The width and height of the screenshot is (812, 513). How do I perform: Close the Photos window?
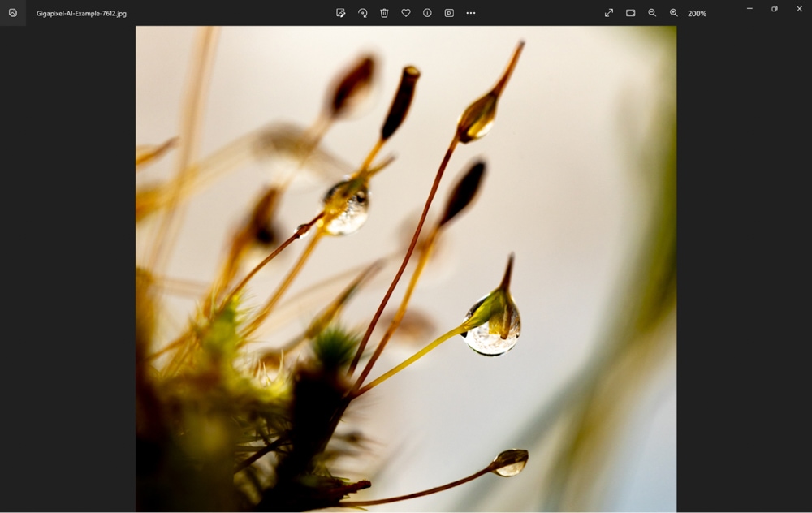799,9
